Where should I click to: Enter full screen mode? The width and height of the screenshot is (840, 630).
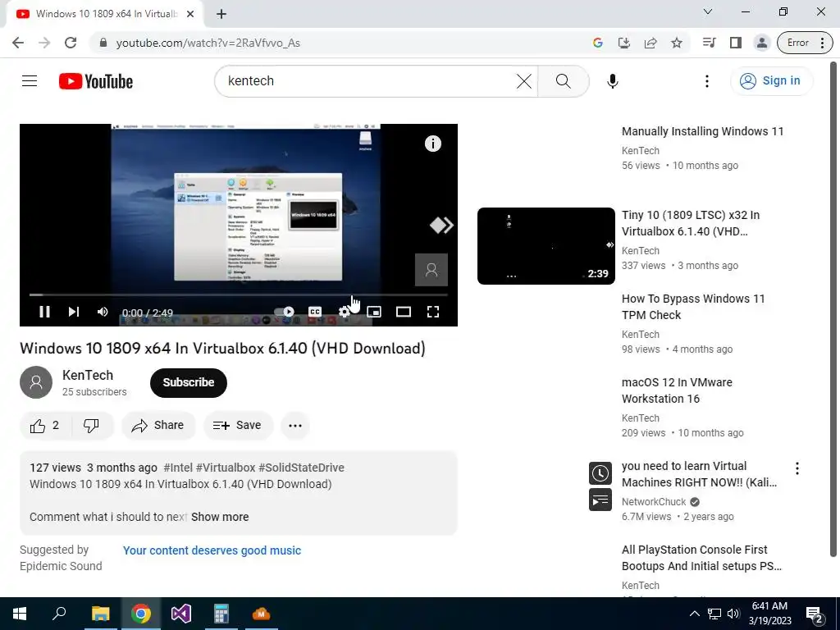[x=433, y=312]
